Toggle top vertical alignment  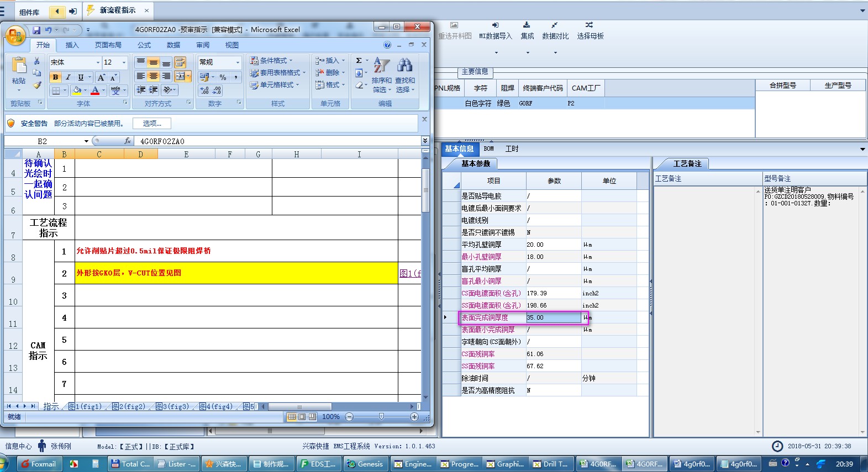[x=141, y=62]
